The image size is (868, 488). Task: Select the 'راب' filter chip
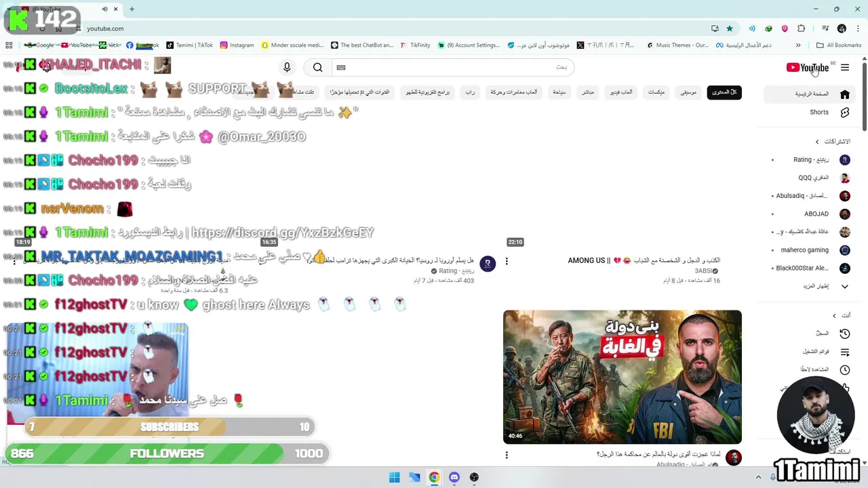(470, 92)
